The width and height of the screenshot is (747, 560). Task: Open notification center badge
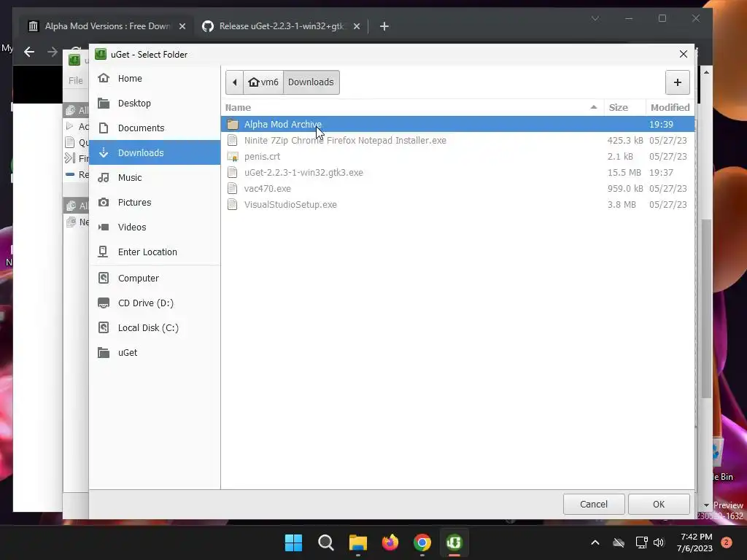coord(727,542)
